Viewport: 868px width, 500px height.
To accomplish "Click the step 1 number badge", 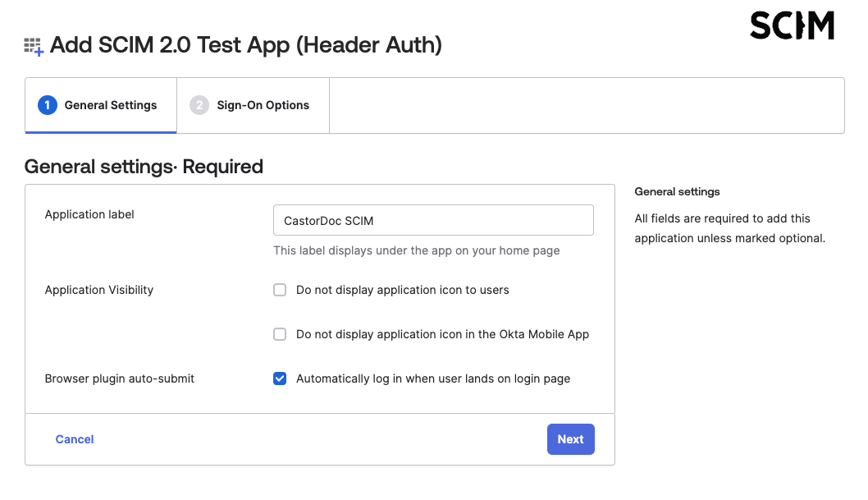I will [x=48, y=105].
